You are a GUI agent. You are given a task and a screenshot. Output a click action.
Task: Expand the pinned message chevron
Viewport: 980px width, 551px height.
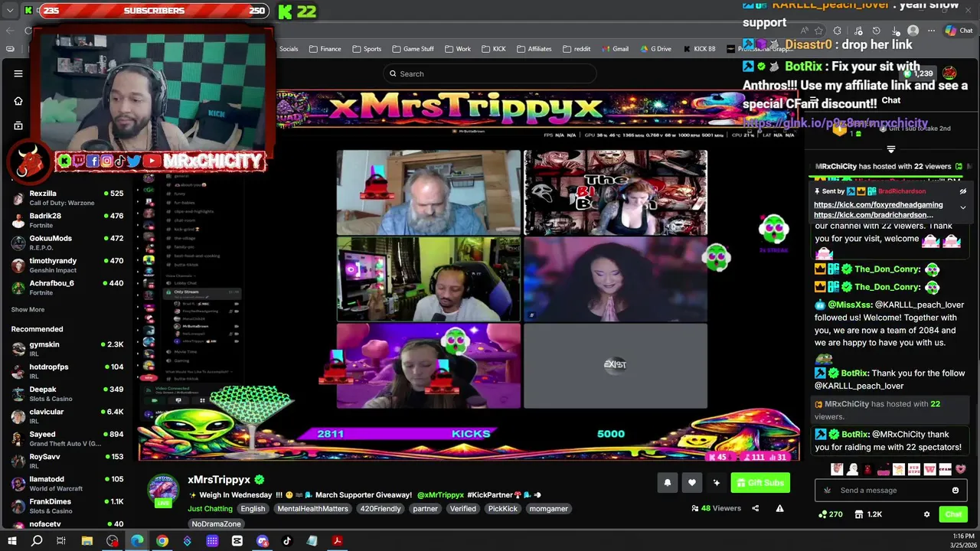tap(963, 207)
